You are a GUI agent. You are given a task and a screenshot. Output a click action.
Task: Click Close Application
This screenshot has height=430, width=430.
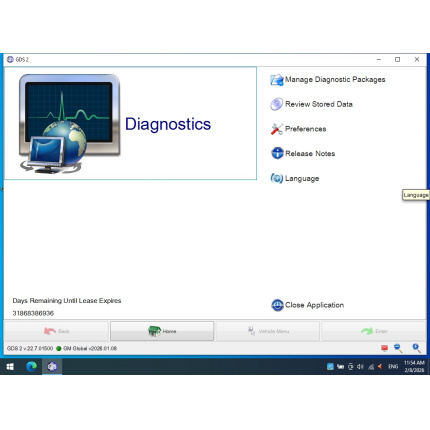point(307,305)
